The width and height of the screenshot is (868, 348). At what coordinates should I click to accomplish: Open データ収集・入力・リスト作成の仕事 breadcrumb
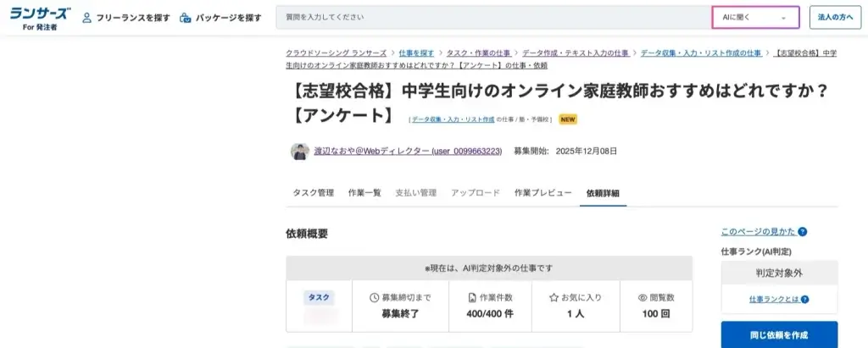pos(701,53)
